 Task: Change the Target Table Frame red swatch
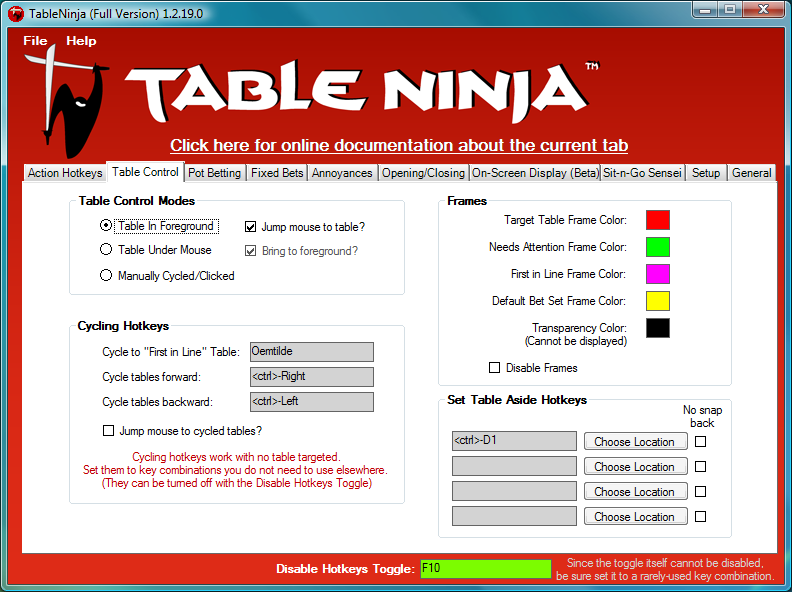coord(658,220)
